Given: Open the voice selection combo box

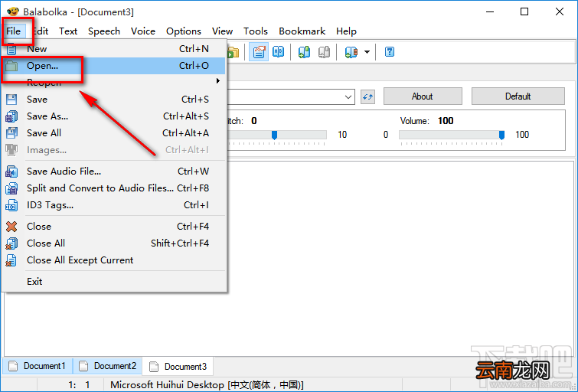Looking at the screenshot, I should pyautogui.click(x=348, y=97).
